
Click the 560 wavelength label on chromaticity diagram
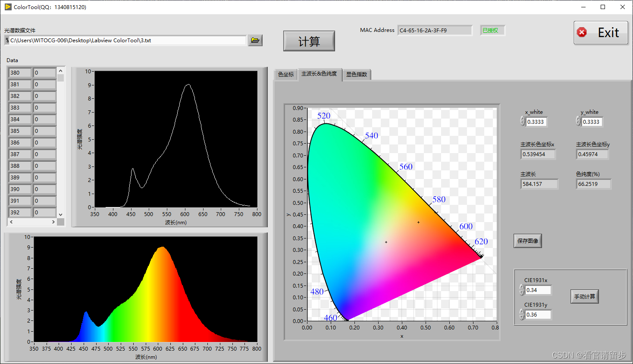[406, 166]
